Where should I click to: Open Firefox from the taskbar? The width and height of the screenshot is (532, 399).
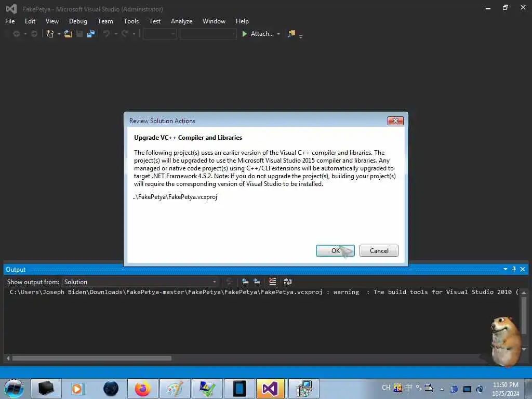click(x=142, y=389)
